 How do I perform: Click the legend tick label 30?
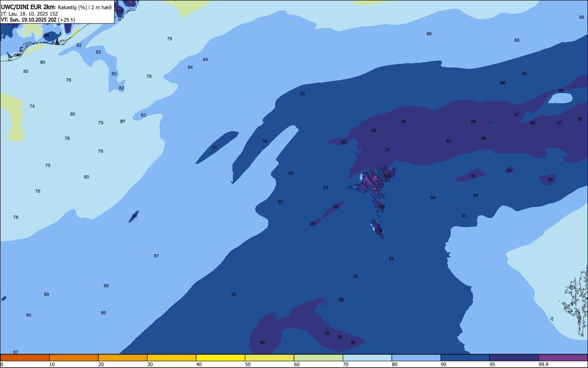150,364
